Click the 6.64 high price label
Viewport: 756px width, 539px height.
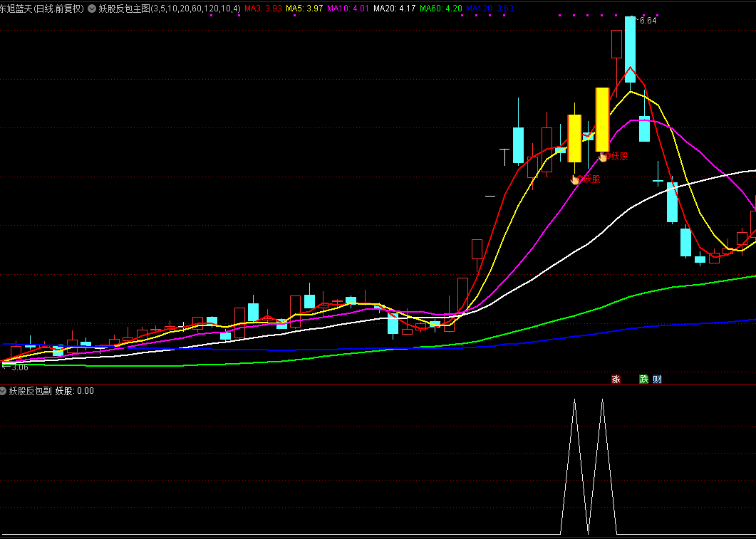647,21
